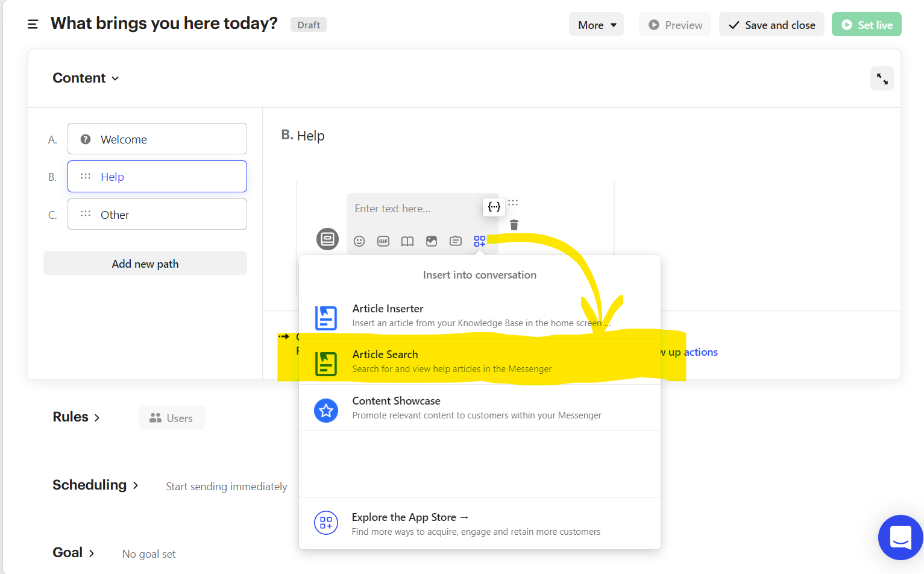Click the bot title What brings you here today?
This screenshot has height=574, width=924.
164,23
